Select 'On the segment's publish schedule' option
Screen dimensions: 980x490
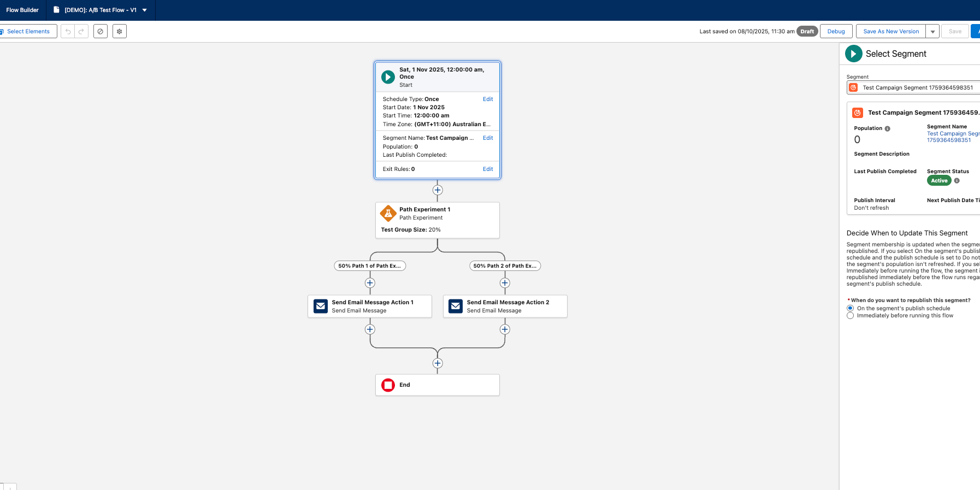(850, 308)
